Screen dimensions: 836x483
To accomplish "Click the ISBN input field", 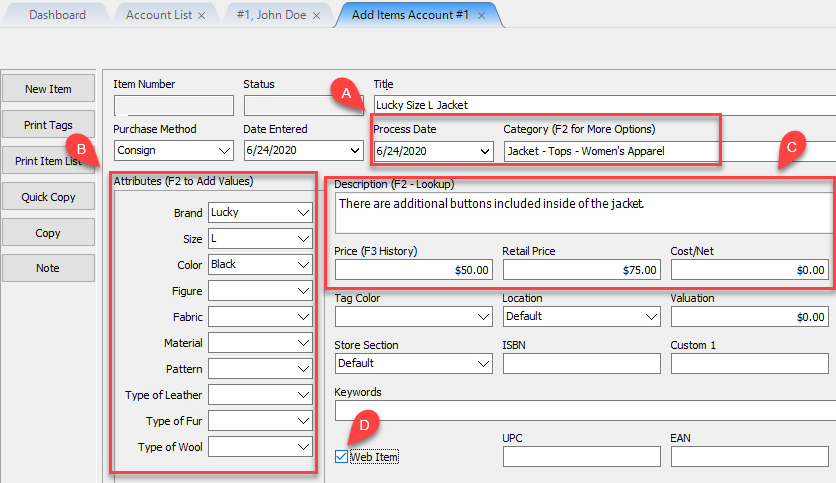I will 582,364.
